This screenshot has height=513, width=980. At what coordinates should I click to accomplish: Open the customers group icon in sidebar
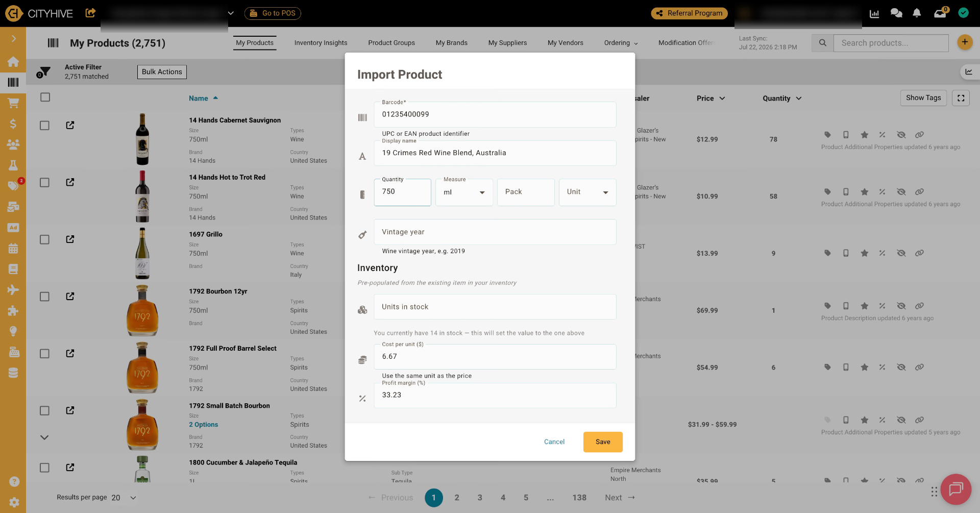click(13, 144)
